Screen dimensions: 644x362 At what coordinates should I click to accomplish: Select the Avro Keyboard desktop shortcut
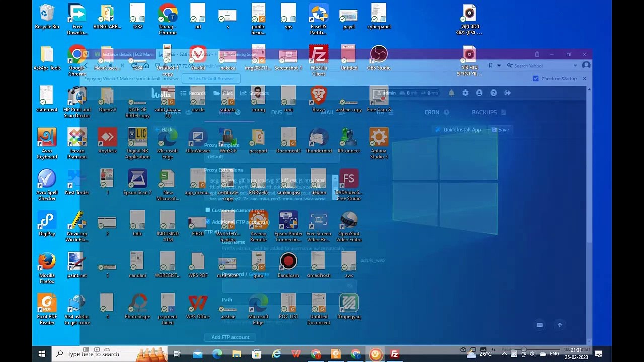point(47,144)
